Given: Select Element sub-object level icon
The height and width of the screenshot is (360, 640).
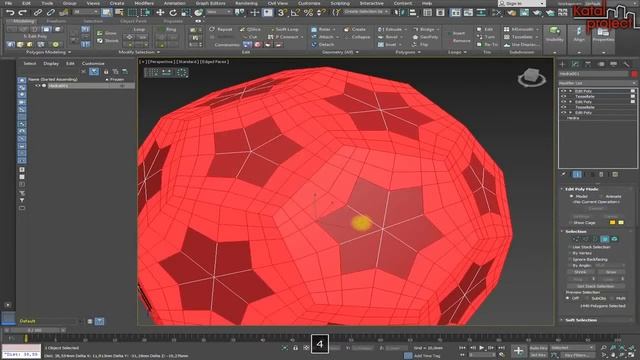Looking at the screenshot, I should (614, 239).
